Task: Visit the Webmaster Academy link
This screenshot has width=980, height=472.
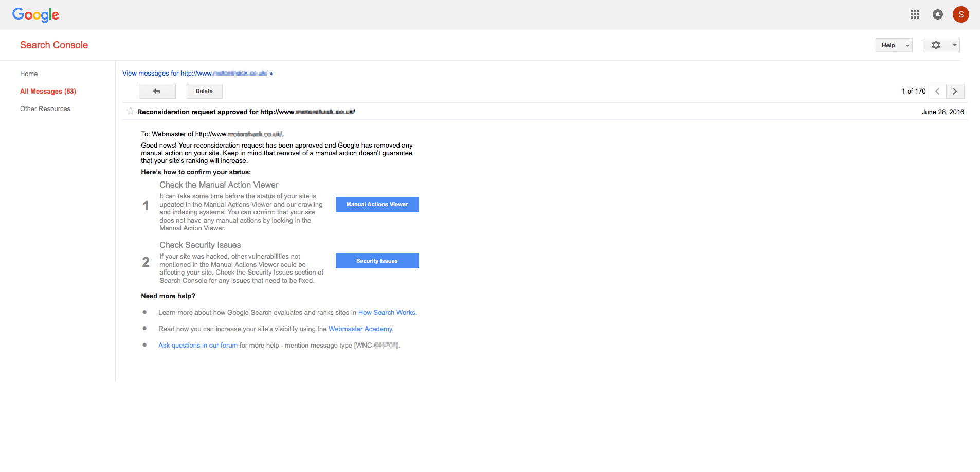Action: (361, 329)
